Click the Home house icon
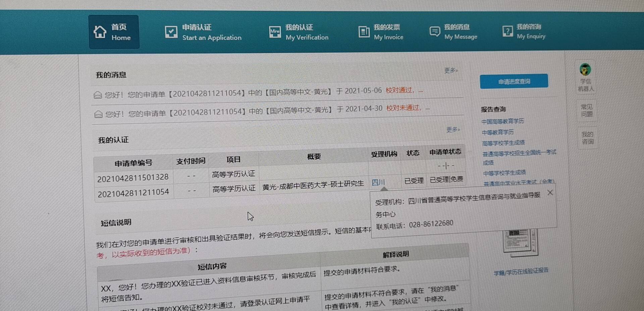Image resolution: width=644 pixels, height=311 pixels. [100, 32]
